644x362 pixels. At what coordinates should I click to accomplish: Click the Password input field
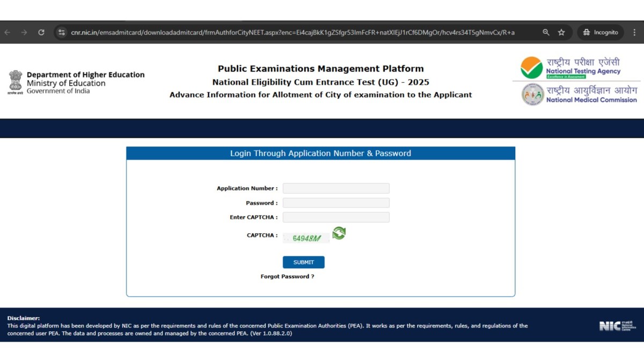pos(336,203)
